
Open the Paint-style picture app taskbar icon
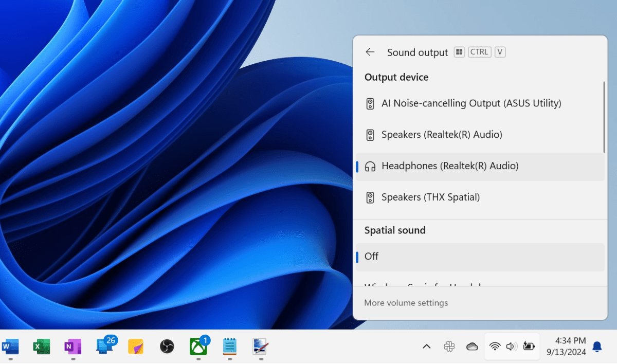(261, 346)
